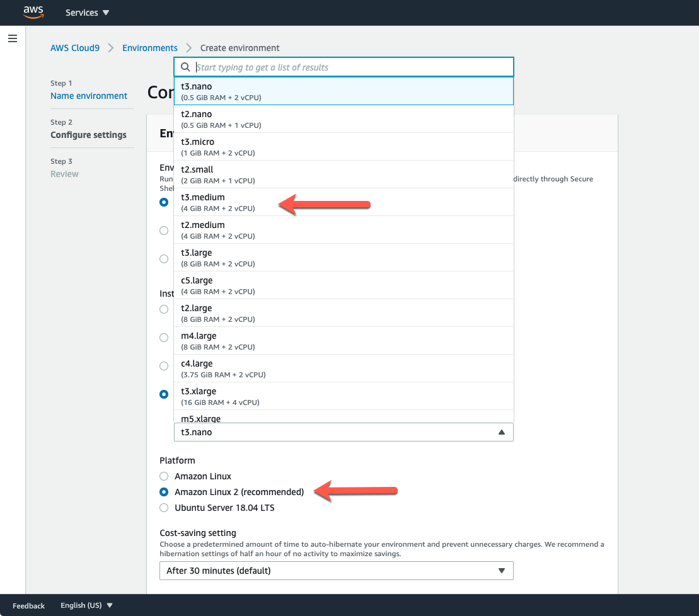Return to Name environment step
Screen dimensions: 699x616
coord(89,96)
